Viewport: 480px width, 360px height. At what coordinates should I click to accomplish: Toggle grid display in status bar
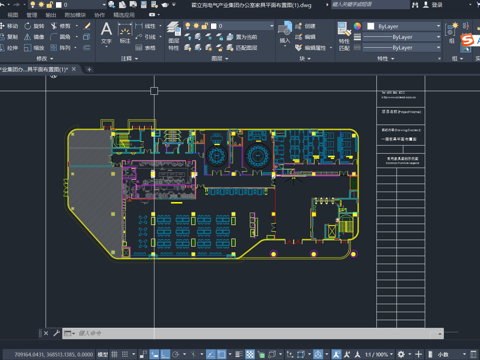click(114, 354)
